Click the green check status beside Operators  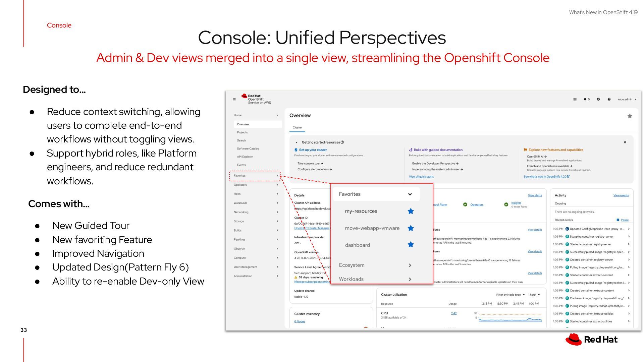pyautogui.click(x=465, y=204)
